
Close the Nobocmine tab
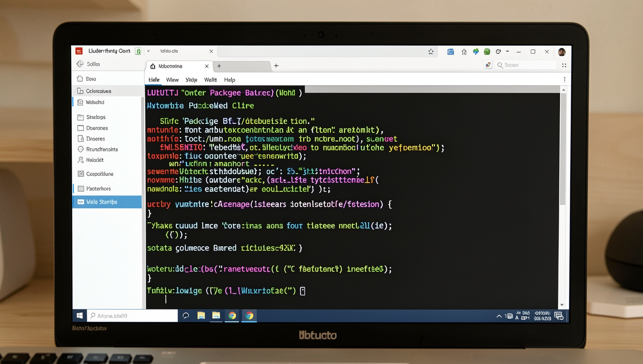click(207, 66)
